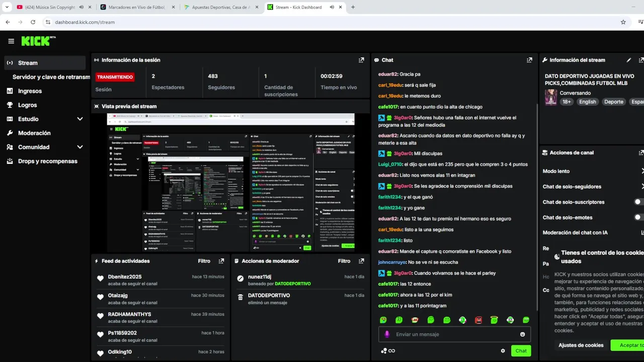Pop out the Información de la sesión panel
This screenshot has height=362, width=644.
361,60
